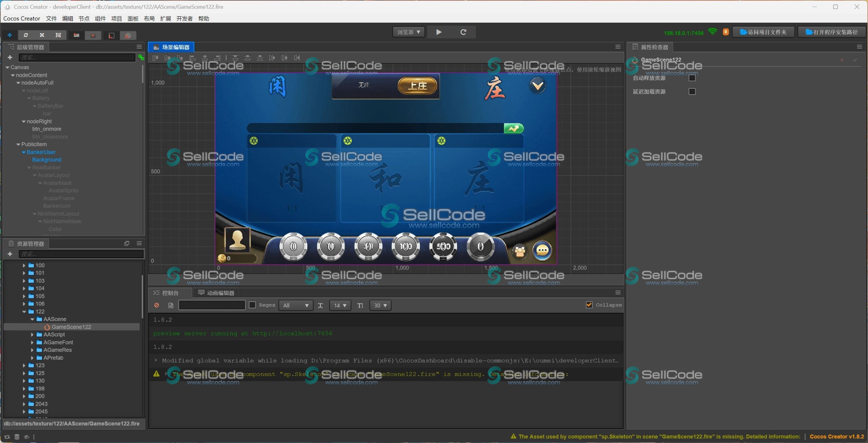Viewport: 868px width, 443px height.
Task: Toggle the Regex checkbox
Action: pyautogui.click(x=252, y=305)
